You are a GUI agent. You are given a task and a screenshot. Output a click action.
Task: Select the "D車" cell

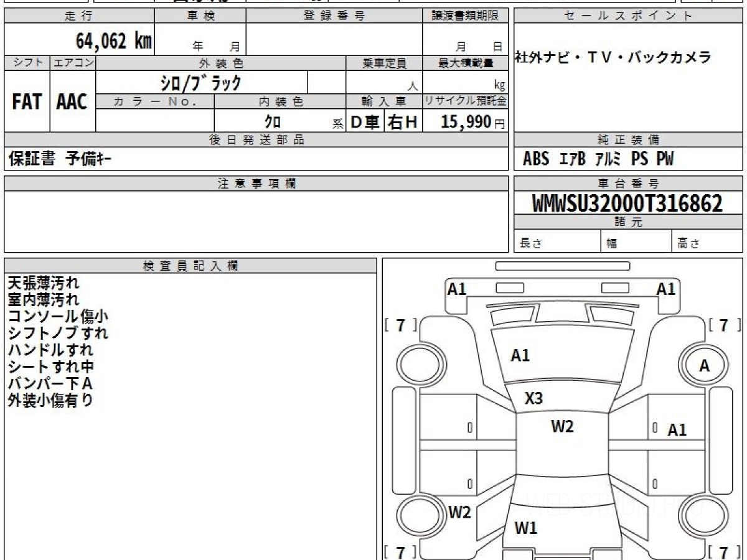[365, 122]
